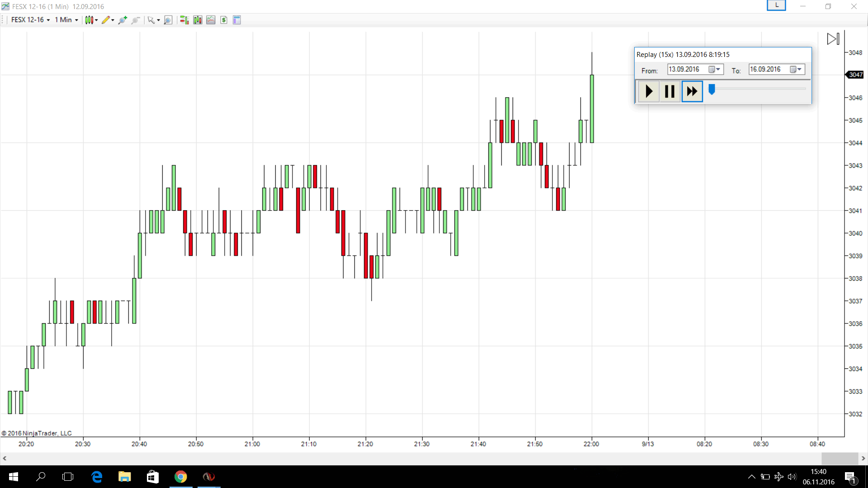Open the data series icon

click(198, 20)
